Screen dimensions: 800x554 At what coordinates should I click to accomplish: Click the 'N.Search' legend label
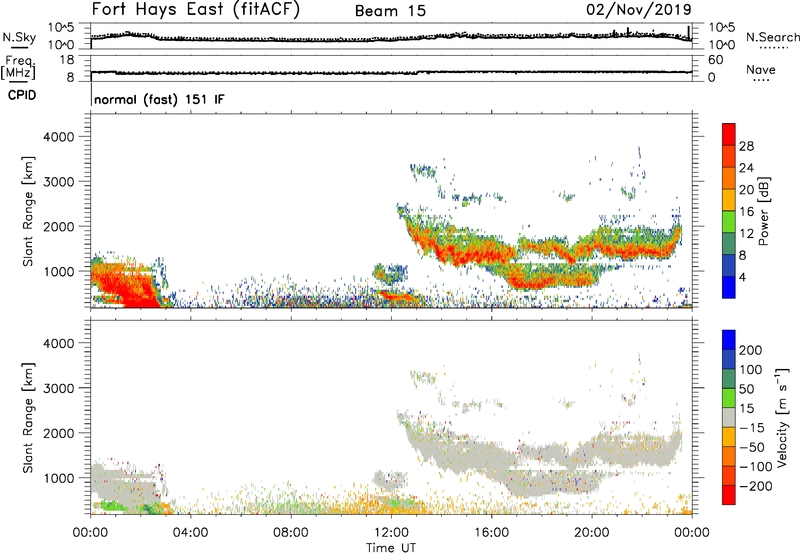tap(772, 37)
